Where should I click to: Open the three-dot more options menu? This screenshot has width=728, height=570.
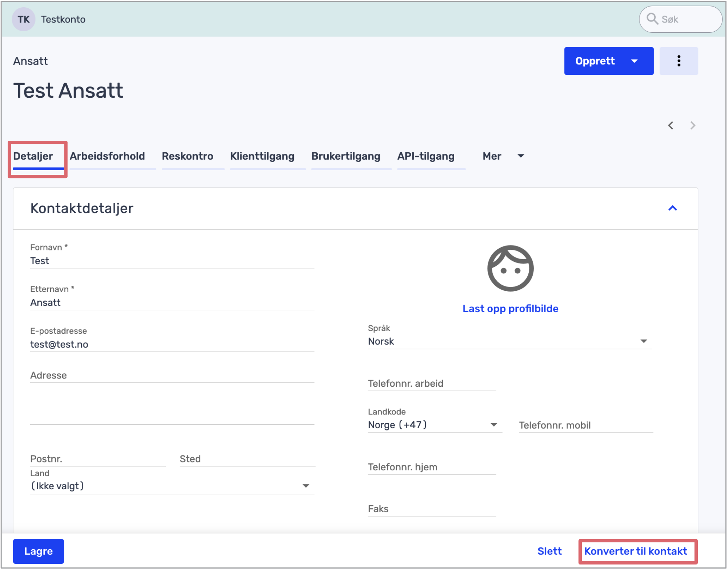coord(679,61)
